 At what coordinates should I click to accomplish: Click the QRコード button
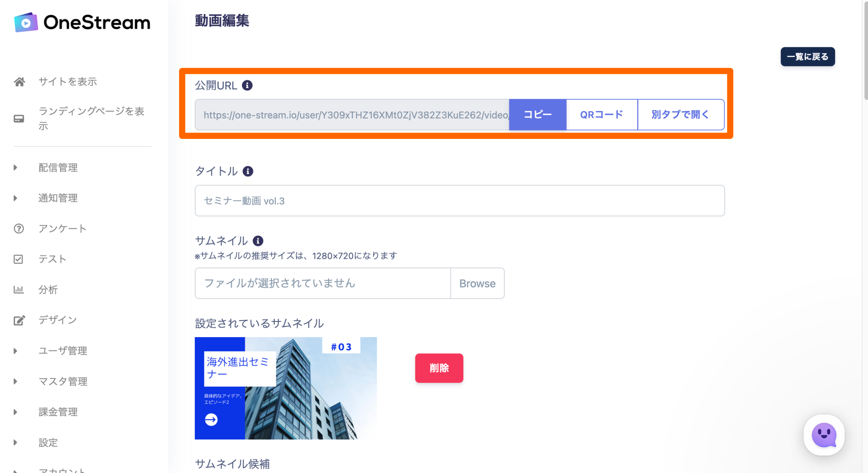(x=601, y=115)
